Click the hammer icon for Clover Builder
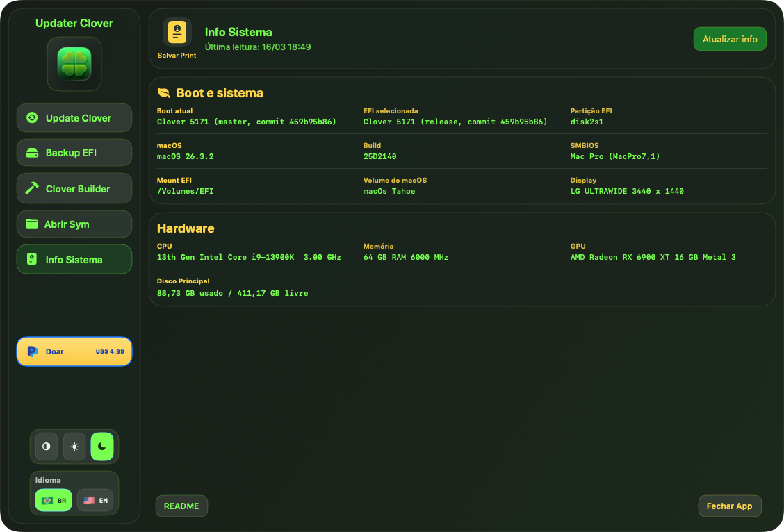This screenshot has width=784, height=532. point(32,188)
